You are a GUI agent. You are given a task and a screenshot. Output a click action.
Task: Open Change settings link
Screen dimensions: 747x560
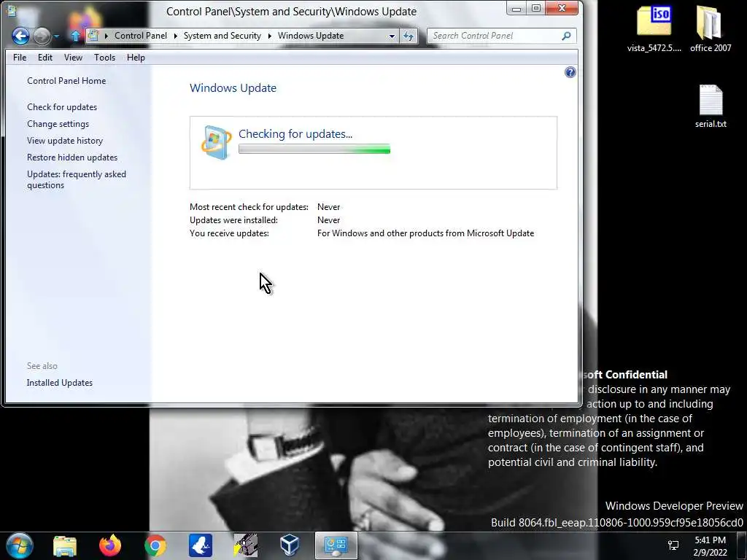click(58, 124)
